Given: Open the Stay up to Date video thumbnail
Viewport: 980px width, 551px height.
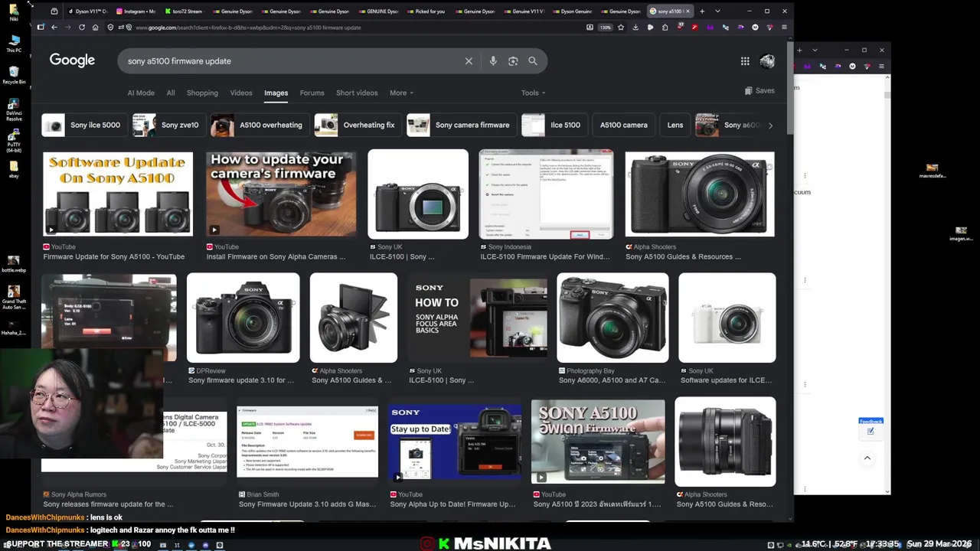Looking at the screenshot, I should (455, 442).
